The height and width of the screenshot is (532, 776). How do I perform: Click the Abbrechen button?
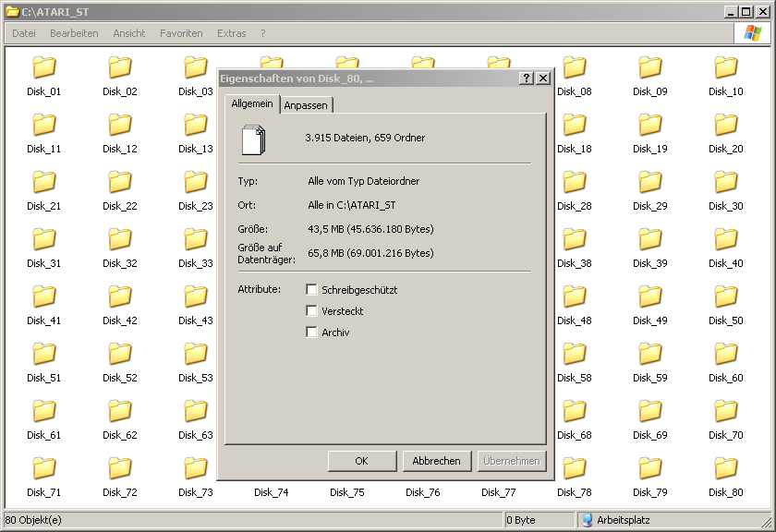coord(436,461)
